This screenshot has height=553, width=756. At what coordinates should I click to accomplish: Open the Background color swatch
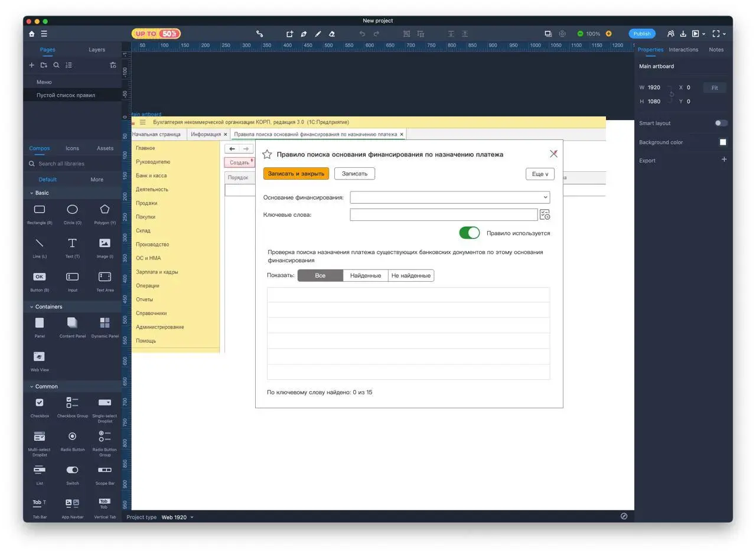click(x=723, y=142)
